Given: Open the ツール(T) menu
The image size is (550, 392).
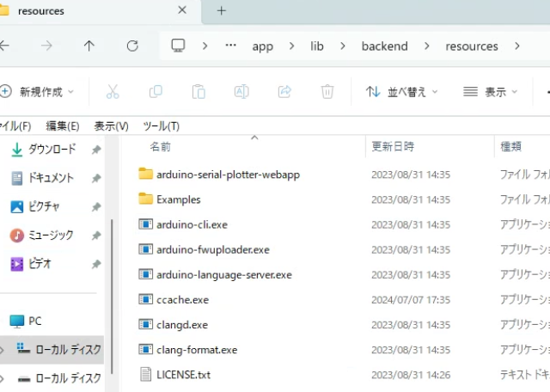Looking at the screenshot, I should tap(162, 126).
